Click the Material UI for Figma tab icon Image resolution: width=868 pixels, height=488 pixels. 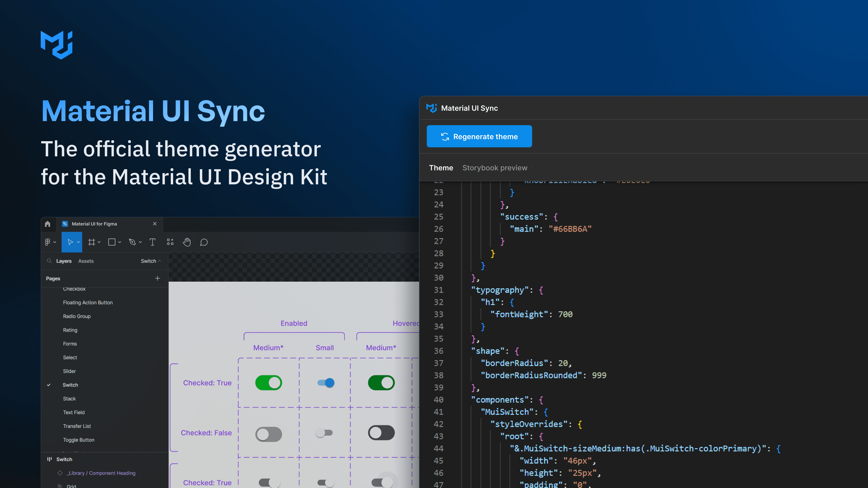[65, 224]
